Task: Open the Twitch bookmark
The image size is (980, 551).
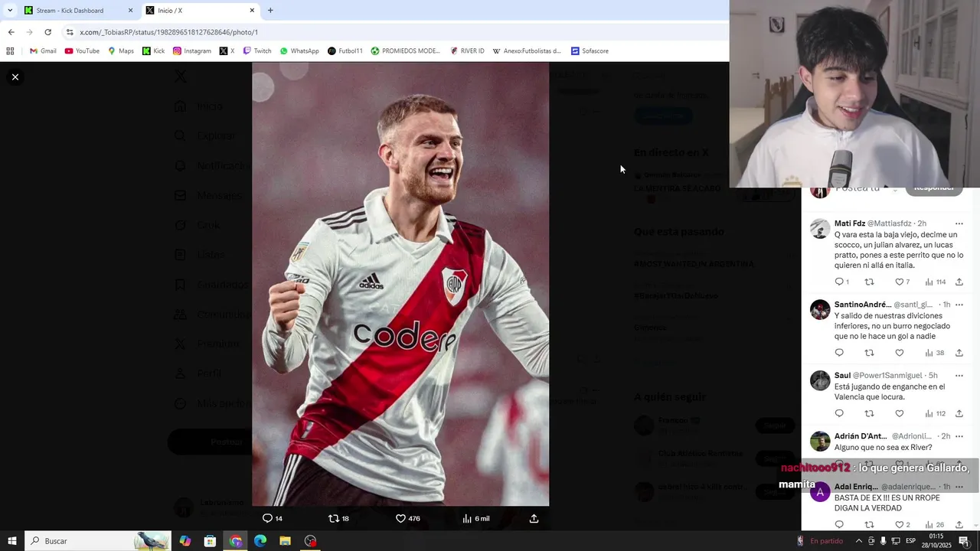Action: click(x=257, y=51)
